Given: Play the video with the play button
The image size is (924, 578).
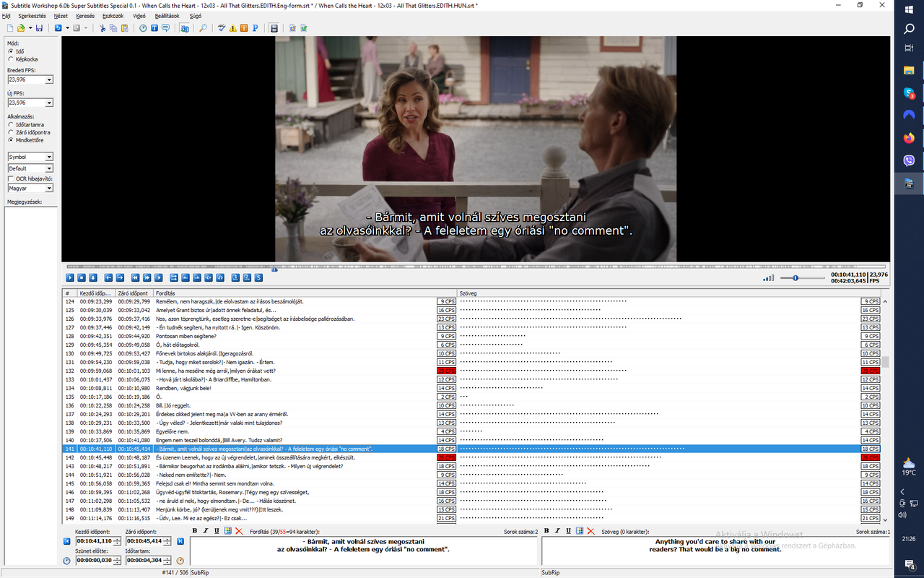Looking at the screenshot, I should (x=70, y=277).
